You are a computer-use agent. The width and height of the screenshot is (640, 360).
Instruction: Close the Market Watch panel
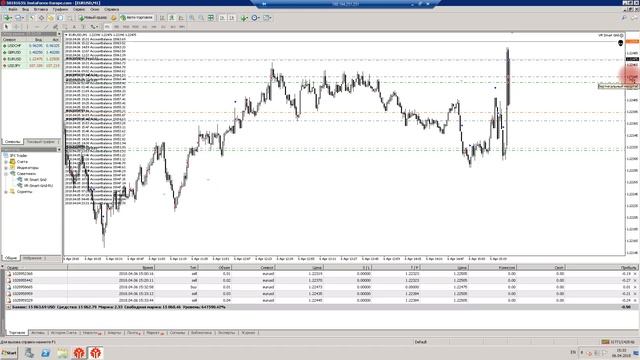tap(59, 34)
